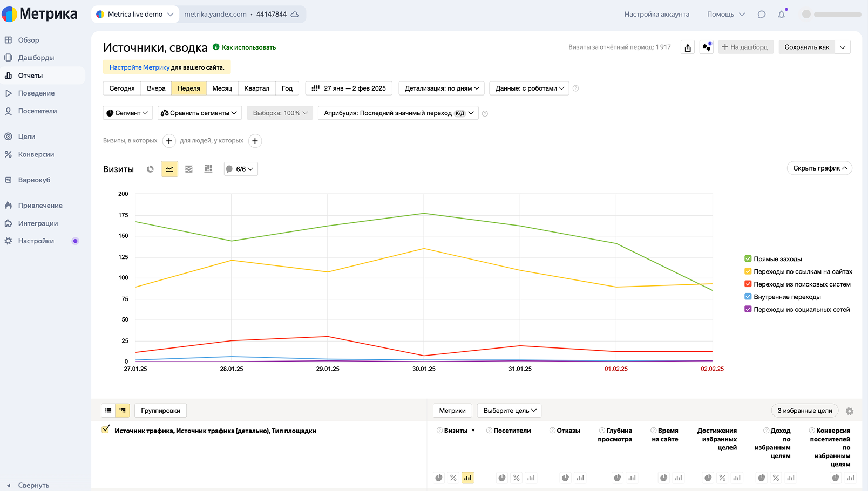Open Посетители in the sidebar menu
Screen dimensions: 868x491
(37, 111)
